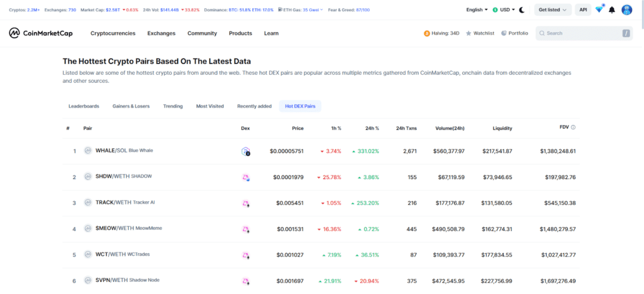Image resolution: width=644 pixels, height=294 pixels.
Task: Click the WHALE/SOL Blue Whale pair name
Action: pos(124,151)
